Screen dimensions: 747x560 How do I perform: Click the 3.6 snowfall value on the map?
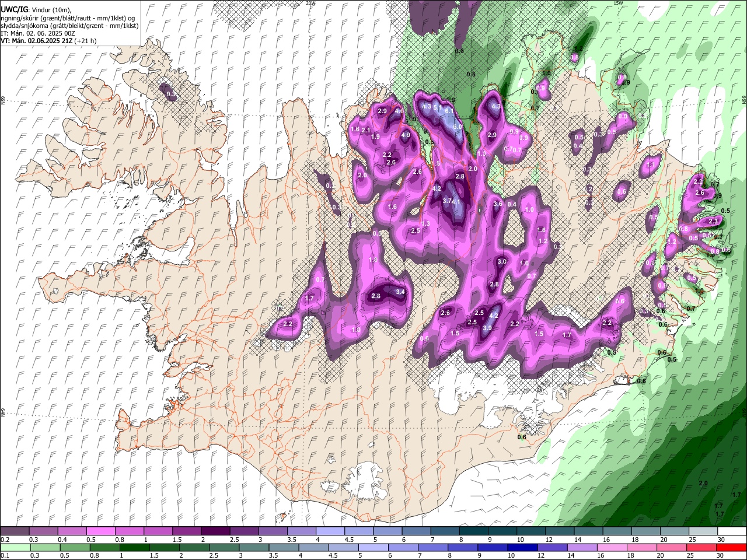pos(498,204)
